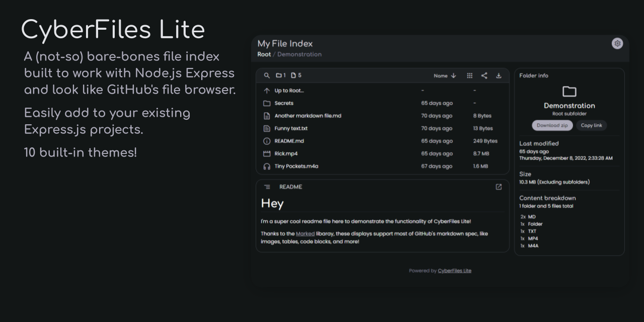644x322 pixels.
Task: Click the 8.7 MB size value
Action: (481, 153)
